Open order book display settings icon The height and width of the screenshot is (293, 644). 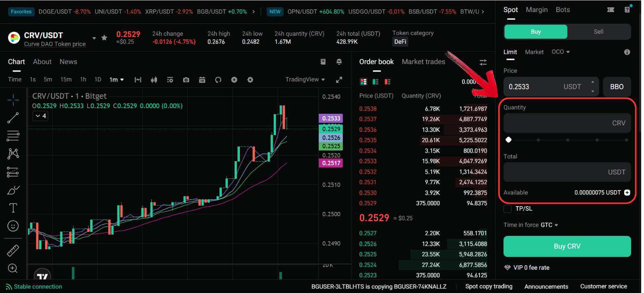pos(483,62)
